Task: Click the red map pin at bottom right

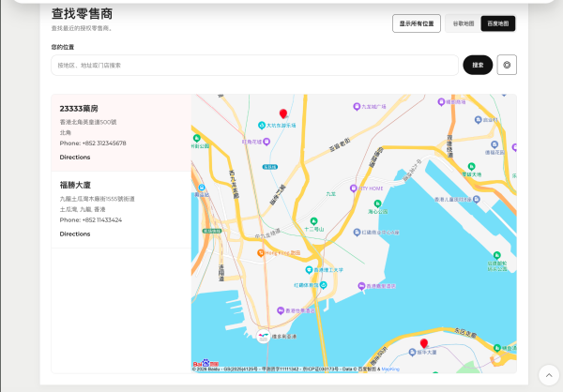Action: pos(424,343)
